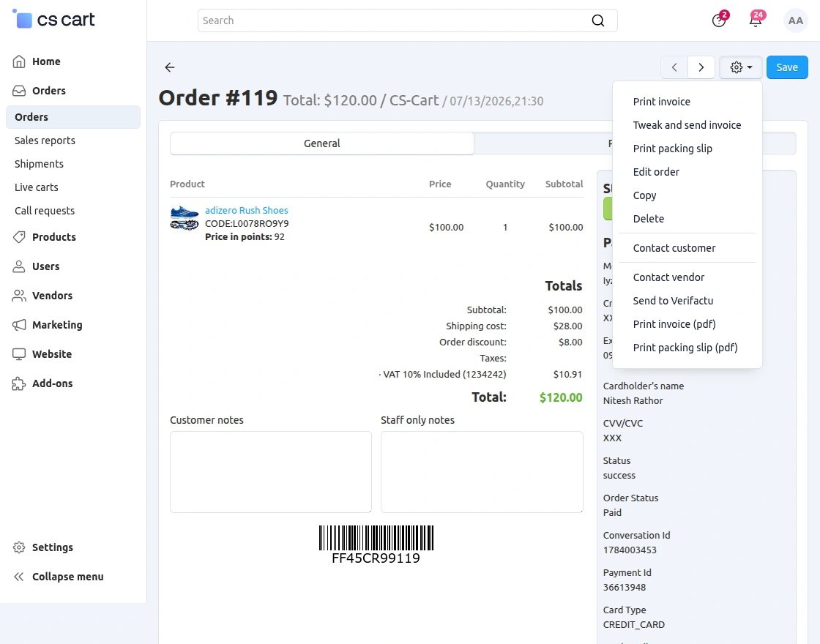The image size is (820, 644).
Task: Open the help icon with badge 2
Action: pos(719,20)
